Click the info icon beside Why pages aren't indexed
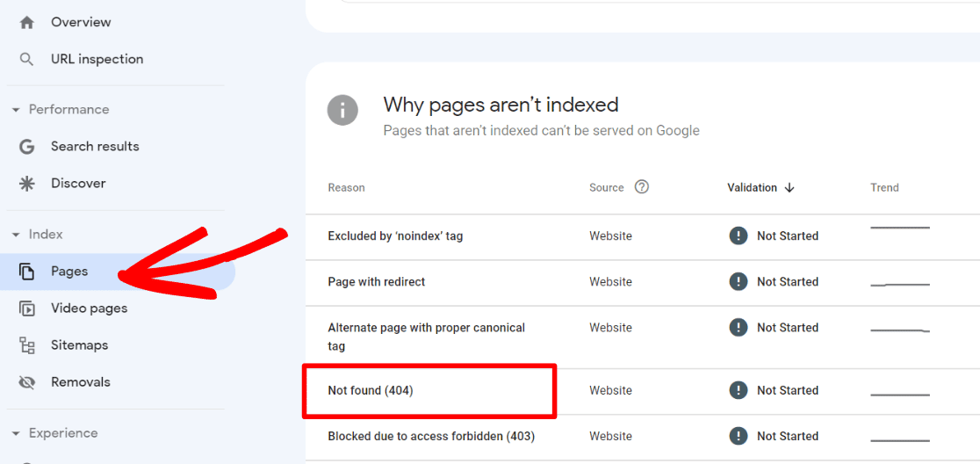The image size is (980, 464). click(x=342, y=111)
